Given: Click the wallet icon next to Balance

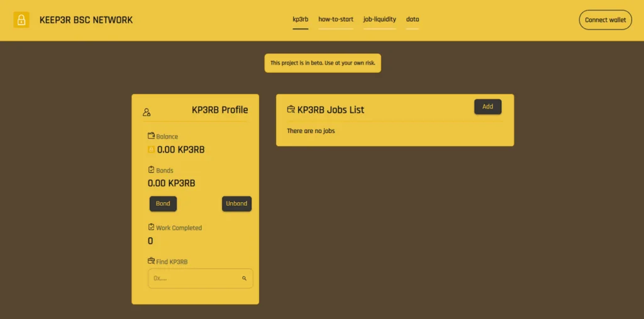Looking at the screenshot, I should [x=151, y=136].
